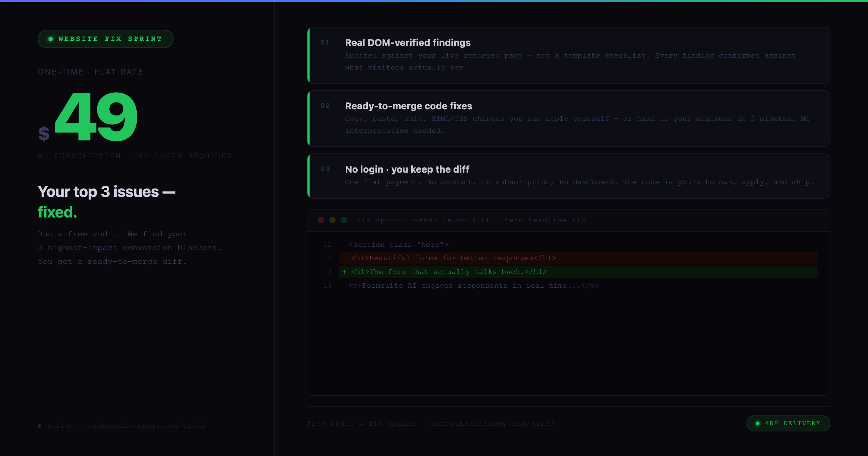Click the green 'fixed.' word
Viewport: 868px width, 456px height.
pos(58,212)
